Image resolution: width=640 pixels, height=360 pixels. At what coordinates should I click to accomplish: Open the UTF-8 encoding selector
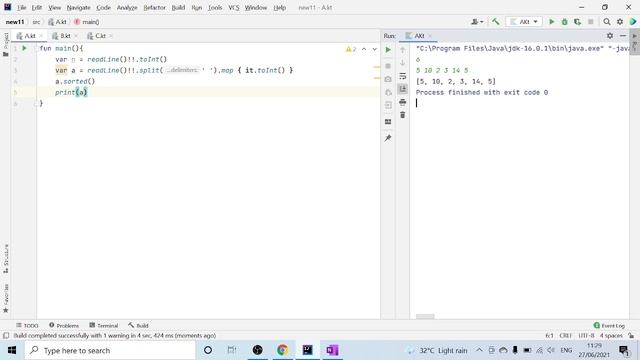pyautogui.click(x=586, y=336)
